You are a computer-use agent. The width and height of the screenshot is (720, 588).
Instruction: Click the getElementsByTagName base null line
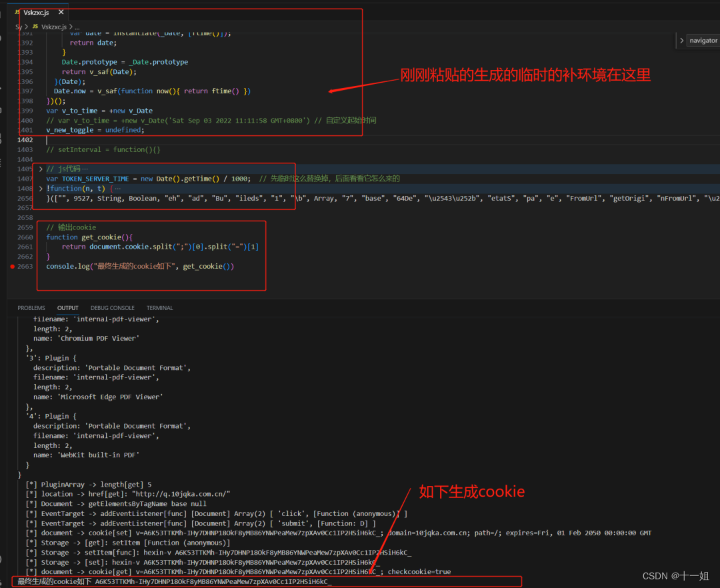(116, 504)
